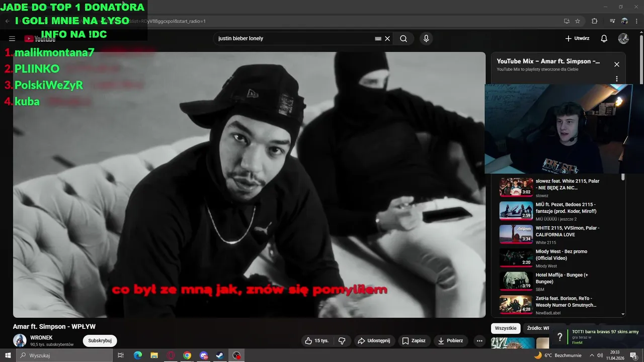Image resolution: width=644 pixels, height=362 pixels.
Task: Click the Wyszukaj taskbar search box
Action: [65, 355]
